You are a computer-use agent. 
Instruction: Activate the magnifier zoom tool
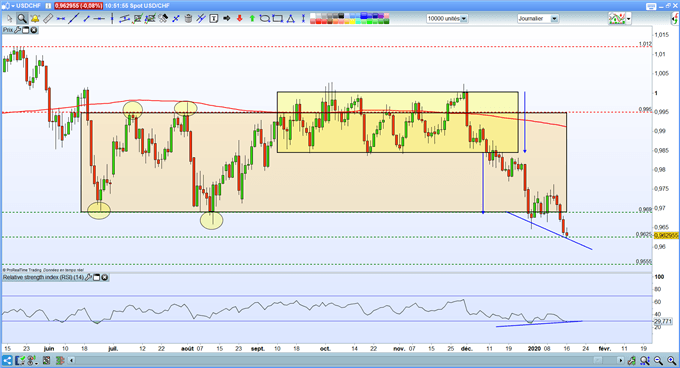pos(22,19)
